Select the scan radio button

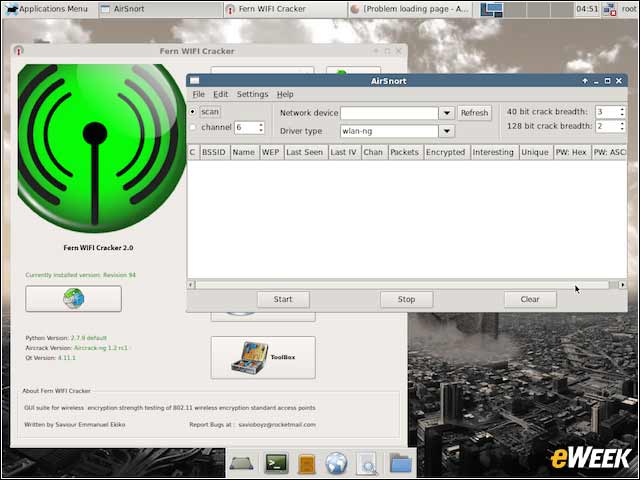click(x=193, y=111)
